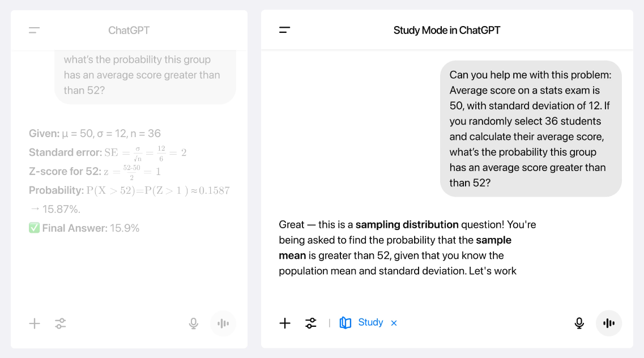Click the Probability P(X > 52) line

(x=129, y=190)
